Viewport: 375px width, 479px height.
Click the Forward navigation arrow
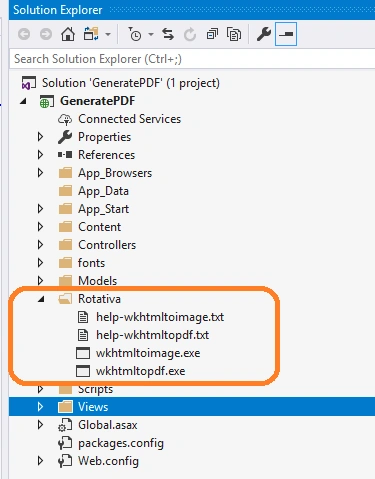(x=46, y=34)
